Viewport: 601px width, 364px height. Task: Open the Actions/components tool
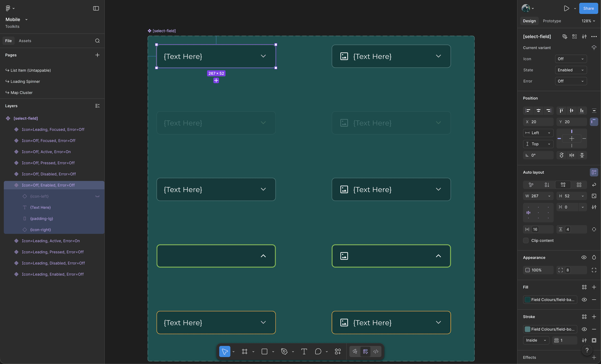338,351
